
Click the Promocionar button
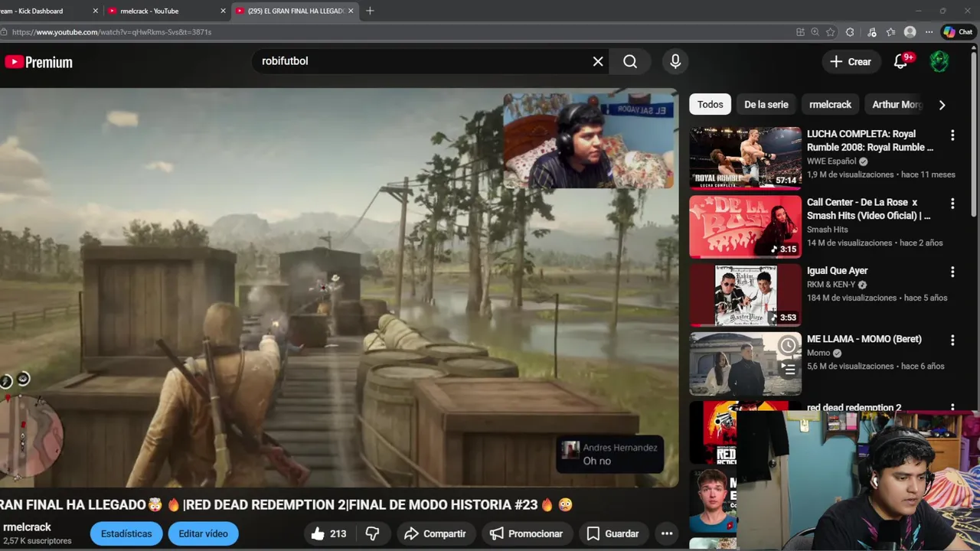pos(527,533)
